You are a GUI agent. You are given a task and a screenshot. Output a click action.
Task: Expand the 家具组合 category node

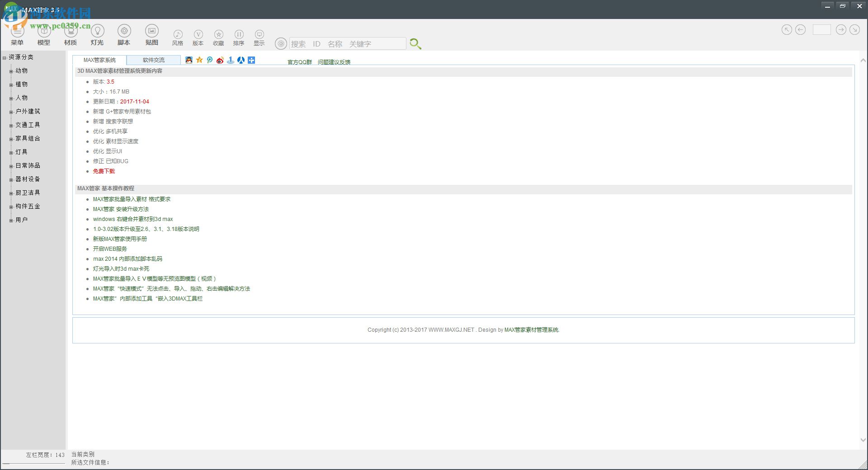point(11,139)
